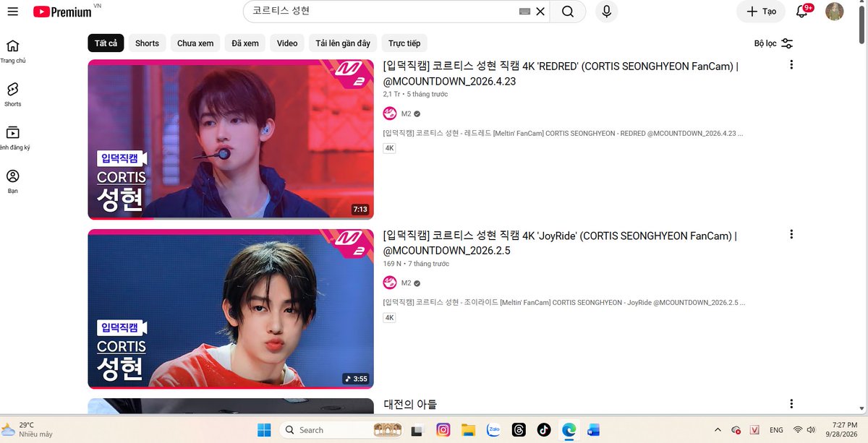Open the YouTube hamburger guide menu
The image size is (868, 443).
pos(12,12)
